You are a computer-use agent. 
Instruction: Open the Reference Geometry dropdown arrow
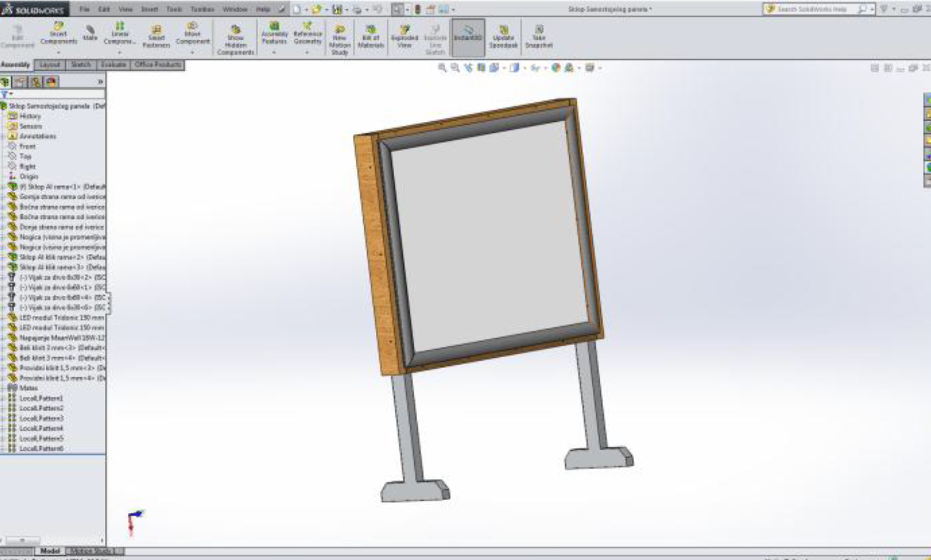(307, 53)
